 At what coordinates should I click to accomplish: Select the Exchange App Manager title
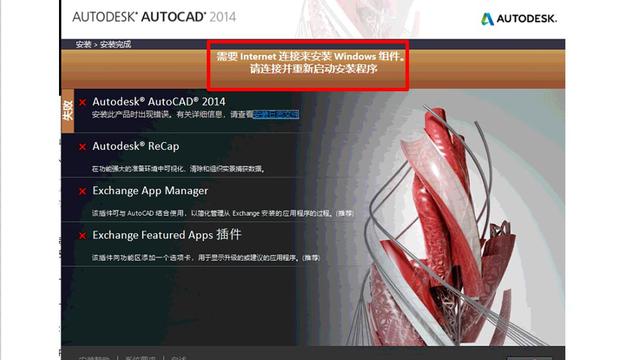[150, 191]
